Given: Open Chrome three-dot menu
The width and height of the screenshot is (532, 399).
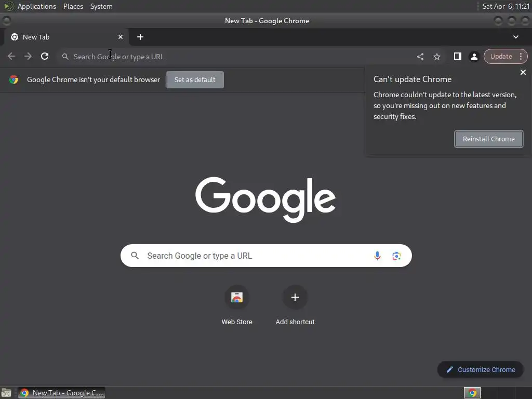Looking at the screenshot, I should coord(521,56).
